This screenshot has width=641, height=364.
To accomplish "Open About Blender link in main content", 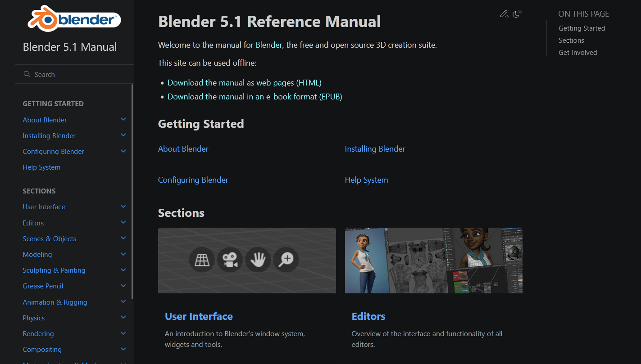I will click(x=183, y=149).
